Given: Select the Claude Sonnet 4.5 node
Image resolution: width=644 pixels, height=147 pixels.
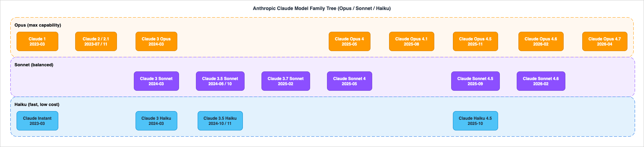Looking at the screenshot, I should pyautogui.click(x=475, y=81).
